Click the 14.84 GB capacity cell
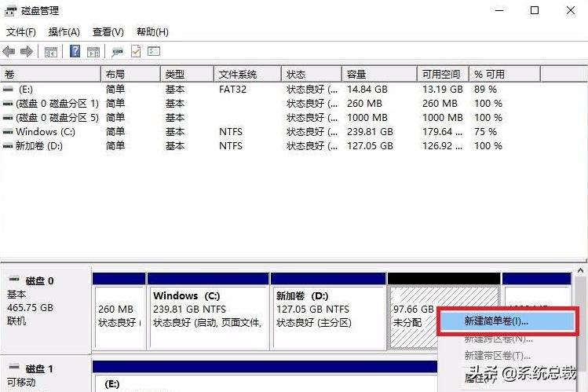 point(367,90)
